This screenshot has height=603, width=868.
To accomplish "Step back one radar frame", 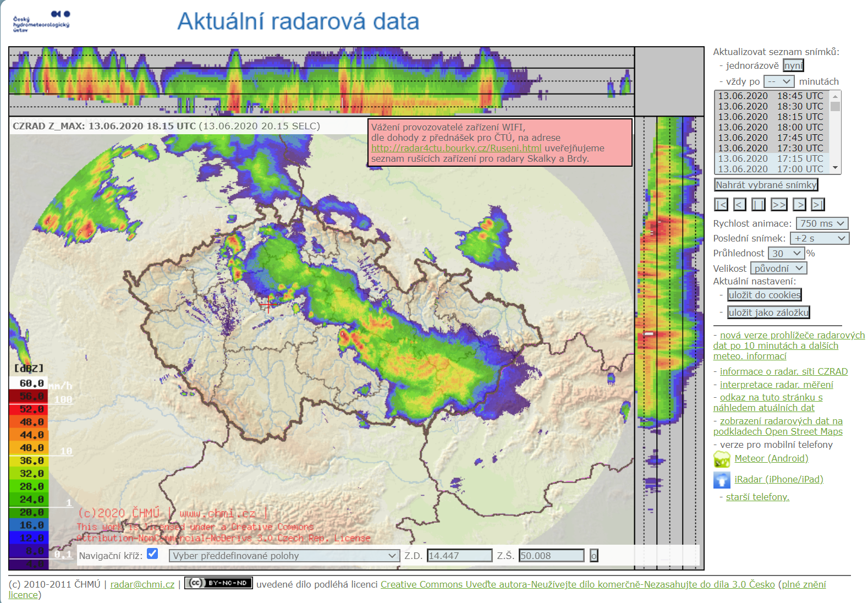I will (740, 205).
